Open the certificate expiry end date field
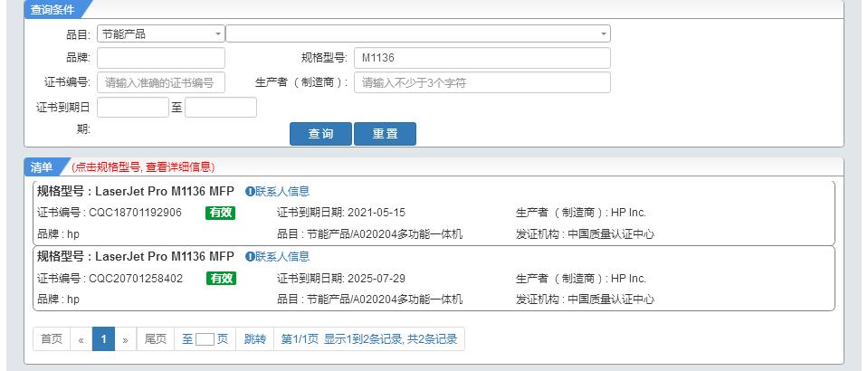This screenshot has height=371, width=868. coord(221,108)
